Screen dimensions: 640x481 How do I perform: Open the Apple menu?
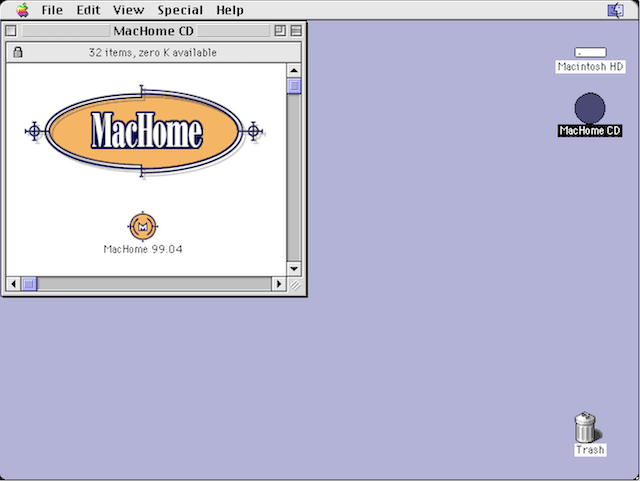(x=22, y=10)
